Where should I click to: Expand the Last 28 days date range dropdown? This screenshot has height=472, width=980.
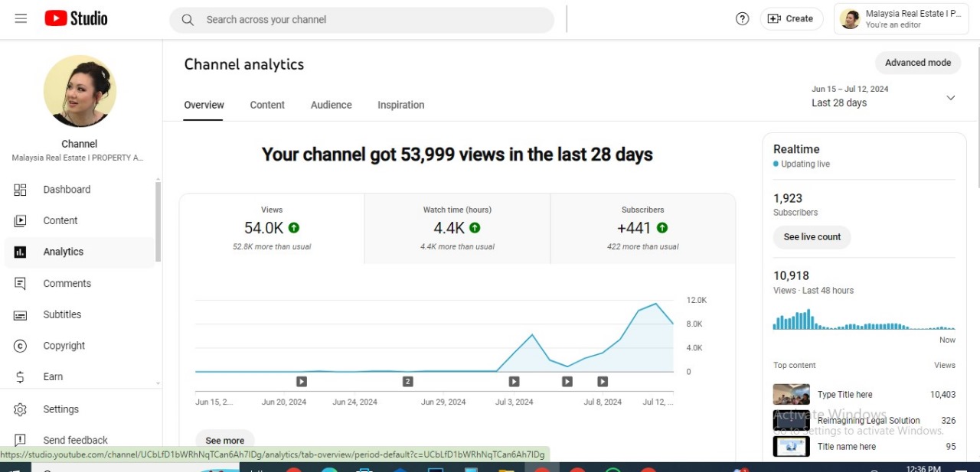pos(884,97)
